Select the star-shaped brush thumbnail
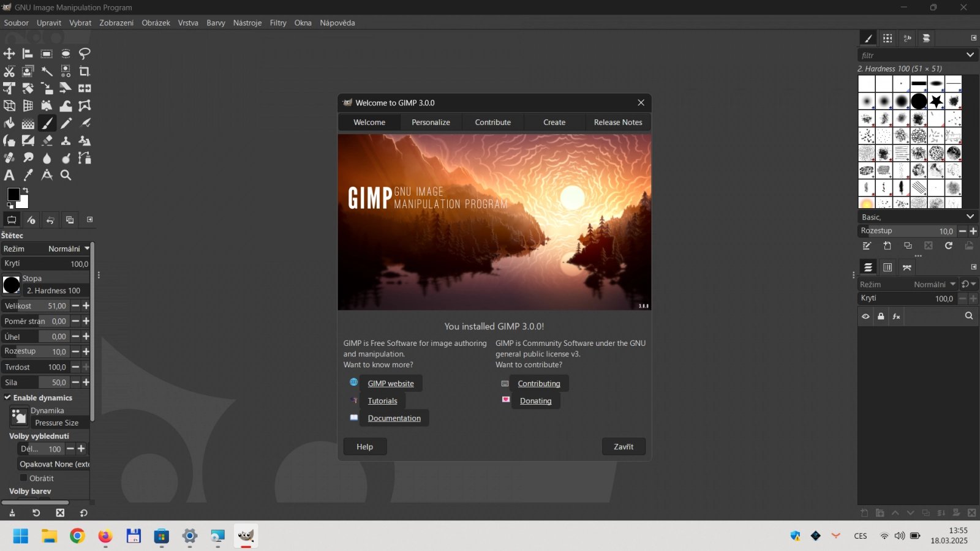 pos(937,101)
